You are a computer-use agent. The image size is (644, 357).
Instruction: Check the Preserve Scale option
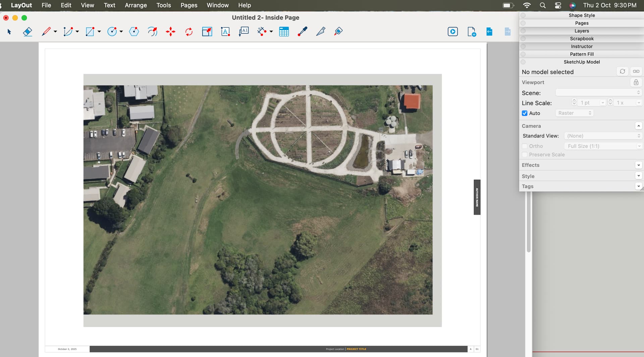[525, 155]
